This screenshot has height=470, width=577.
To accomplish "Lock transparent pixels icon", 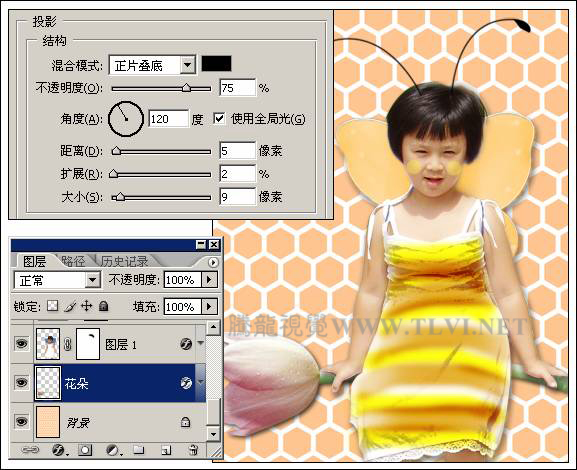I will point(53,306).
